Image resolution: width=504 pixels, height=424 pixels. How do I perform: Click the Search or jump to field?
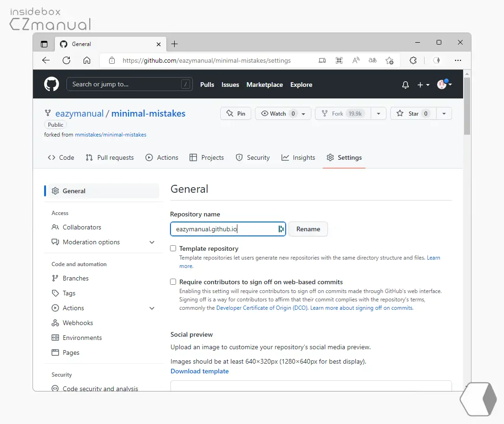pyautogui.click(x=129, y=84)
